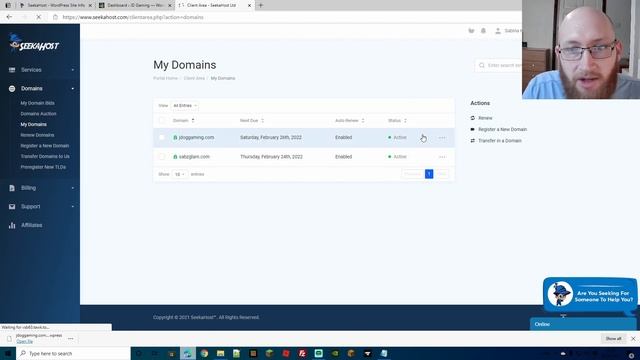This screenshot has height=360, width=640.
Task: Click the lock icon beside sabzglam.com
Action: click(175, 157)
